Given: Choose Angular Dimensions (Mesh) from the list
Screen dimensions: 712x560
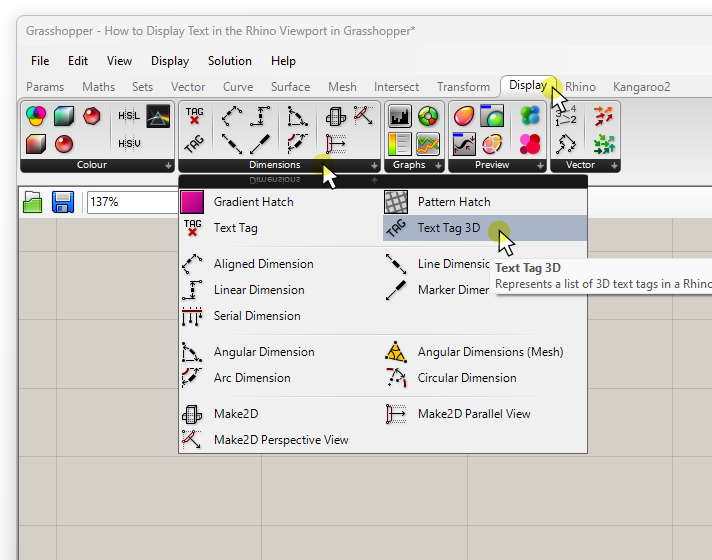Looking at the screenshot, I should pyautogui.click(x=485, y=352).
